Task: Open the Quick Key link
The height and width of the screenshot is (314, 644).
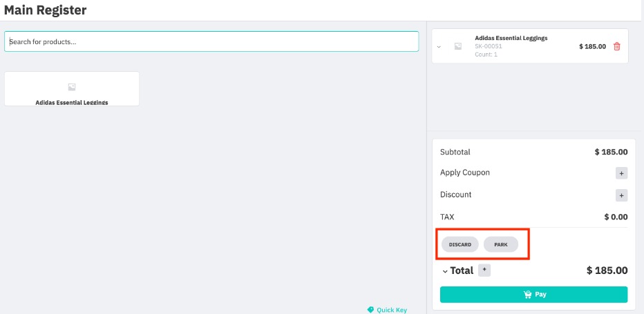Action: coord(392,310)
